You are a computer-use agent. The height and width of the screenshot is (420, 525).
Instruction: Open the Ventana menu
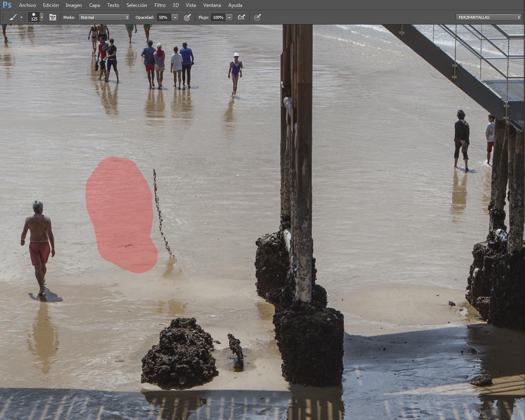click(212, 5)
